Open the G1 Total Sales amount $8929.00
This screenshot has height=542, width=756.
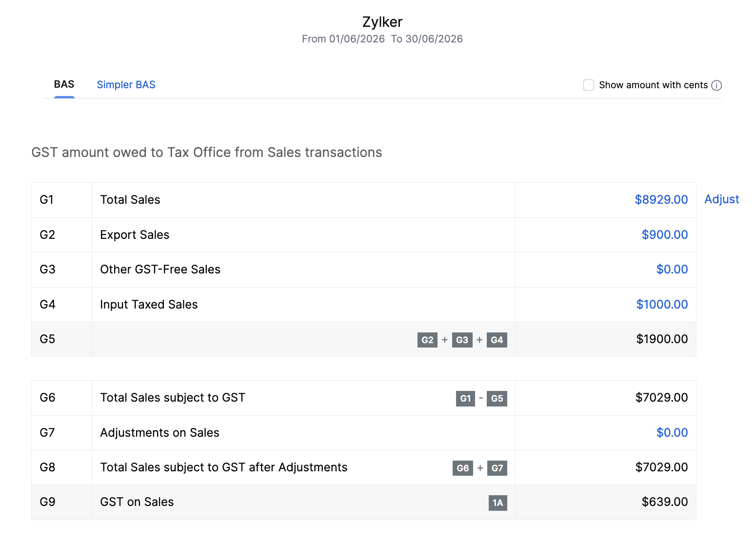(x=661, y=200)
